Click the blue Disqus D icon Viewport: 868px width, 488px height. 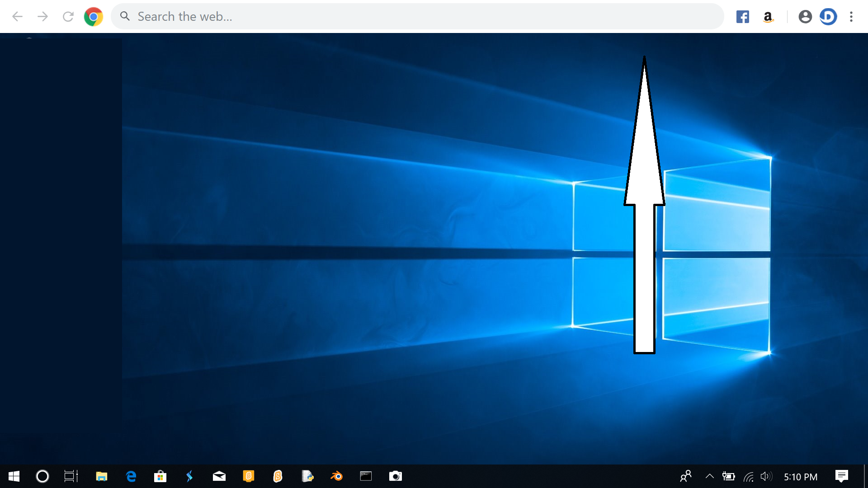click(828, 17)
